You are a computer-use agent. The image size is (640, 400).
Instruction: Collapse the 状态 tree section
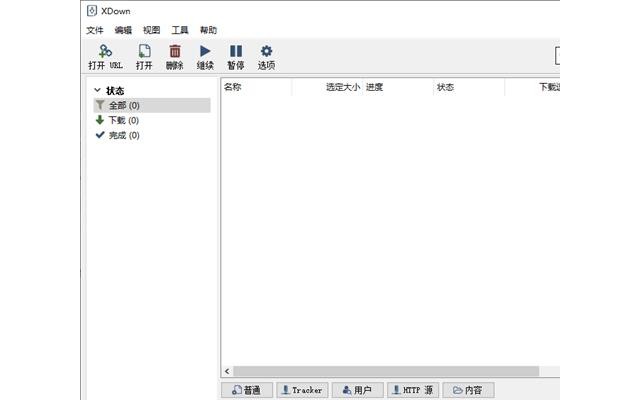coord(97,90)
